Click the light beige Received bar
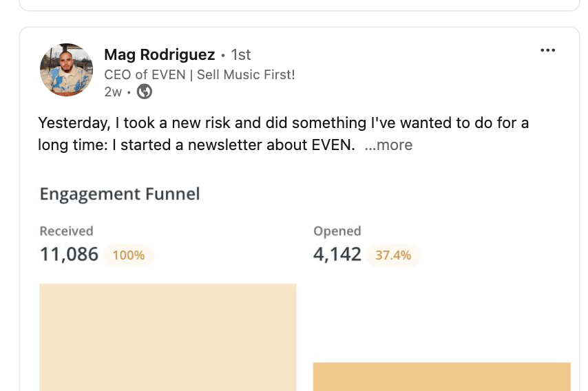Viewport: 588px width, 391px height. click(168, 337)
